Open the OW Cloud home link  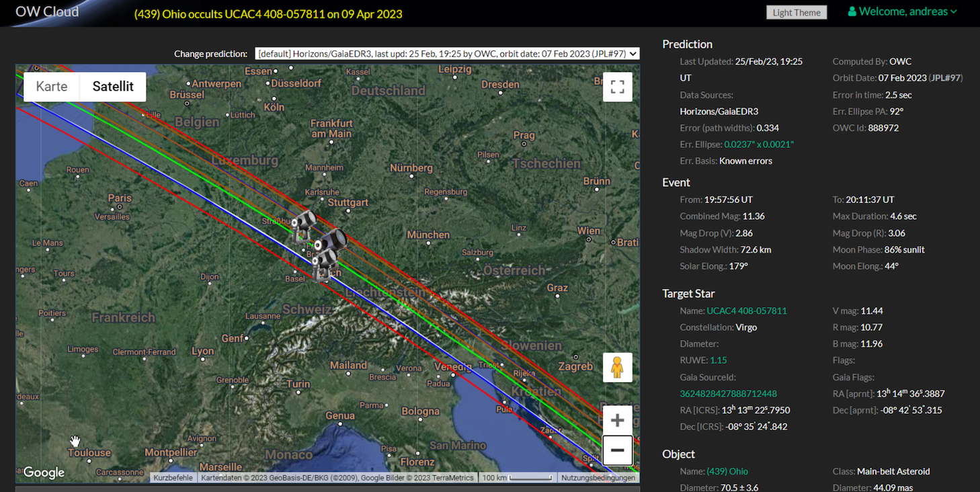(x=47, y=11)
